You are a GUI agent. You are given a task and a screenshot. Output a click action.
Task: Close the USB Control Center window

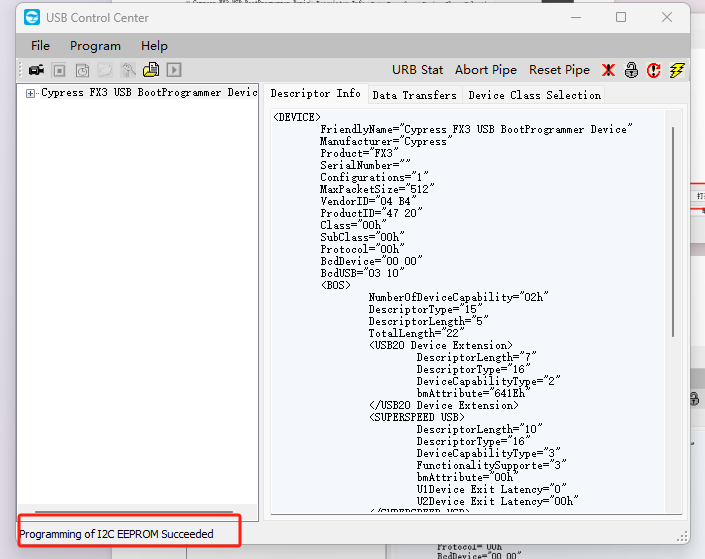point(667,18)
